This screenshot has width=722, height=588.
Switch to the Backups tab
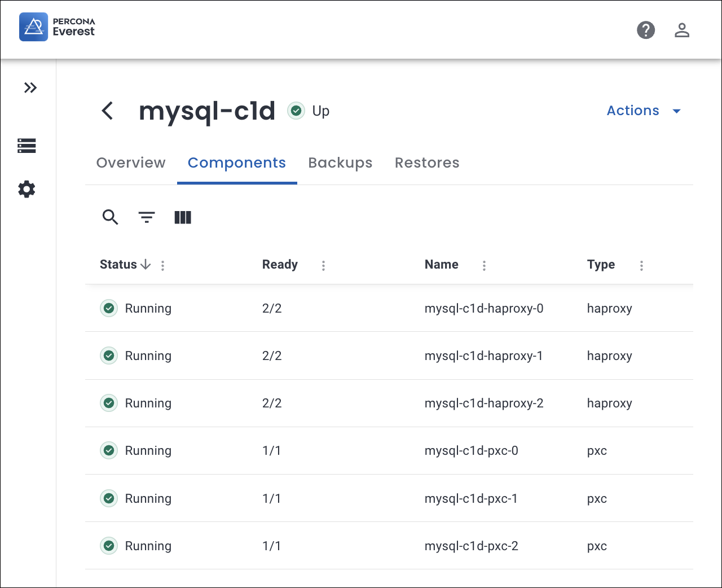point(340,163)
